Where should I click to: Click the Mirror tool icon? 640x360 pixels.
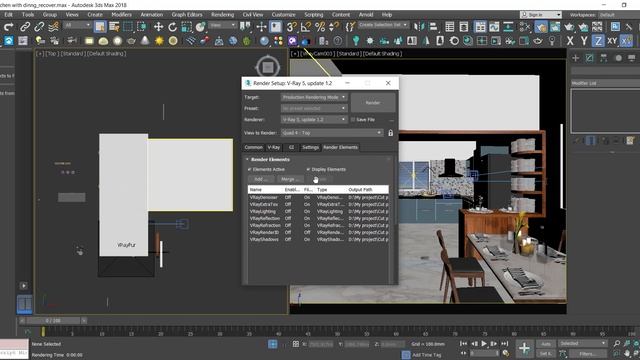(x=419, y=27)
